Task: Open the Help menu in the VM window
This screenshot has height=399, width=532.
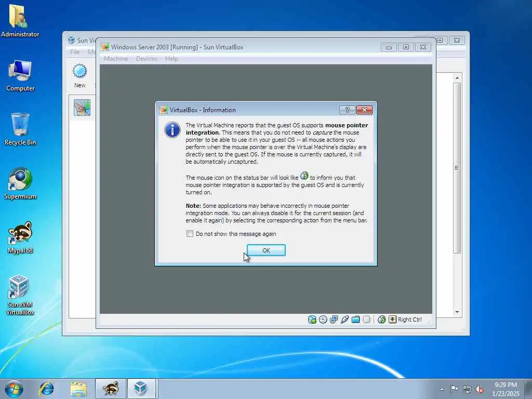Action: point(171,58)
